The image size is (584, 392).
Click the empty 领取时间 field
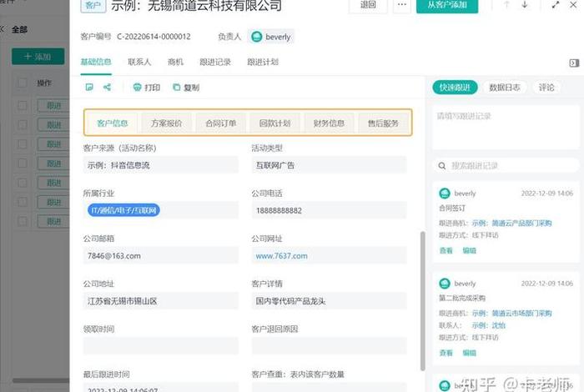160,346
